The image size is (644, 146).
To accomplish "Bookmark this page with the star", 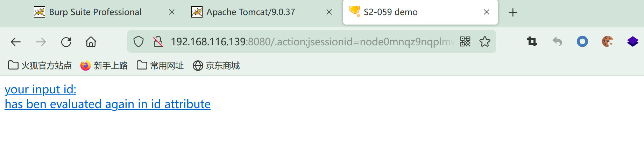I will pyautogui.click(x=485, y=41).
